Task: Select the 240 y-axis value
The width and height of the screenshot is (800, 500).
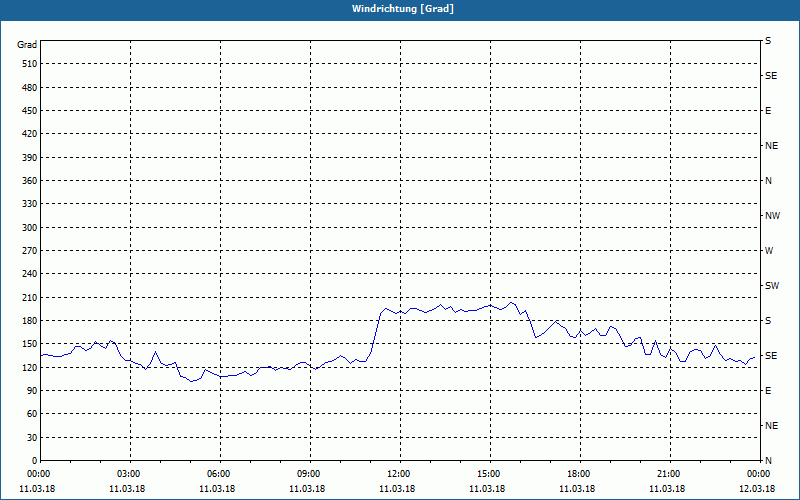Action: click(x=30, y=274)
